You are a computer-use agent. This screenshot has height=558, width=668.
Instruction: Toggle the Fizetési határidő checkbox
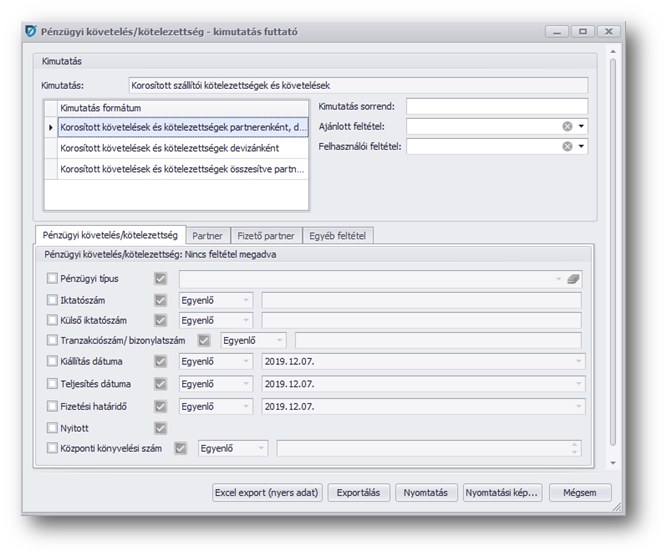point(53,407)
